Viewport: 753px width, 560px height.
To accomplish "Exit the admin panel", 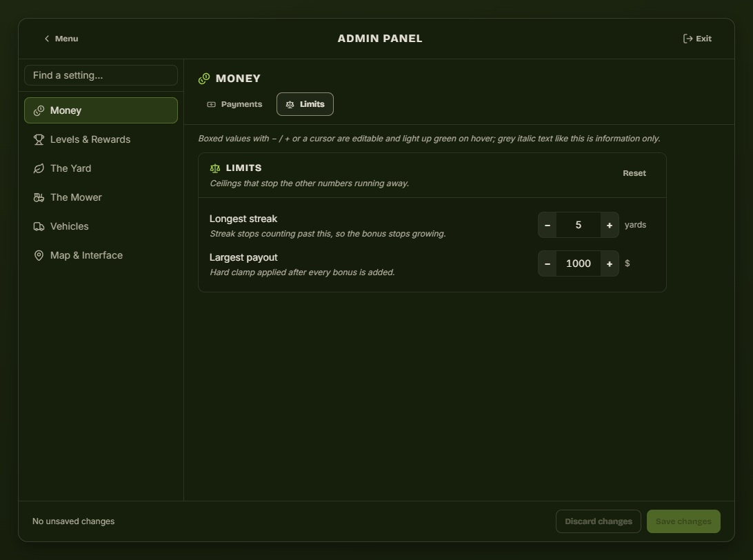I will (697, 39).
